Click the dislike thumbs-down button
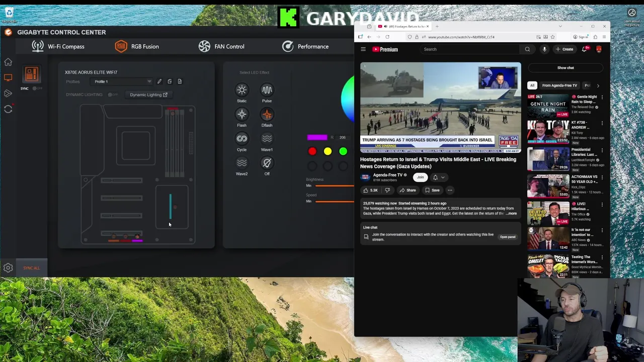This screenshot has height=362, width=644. click(x=387, y=190)
